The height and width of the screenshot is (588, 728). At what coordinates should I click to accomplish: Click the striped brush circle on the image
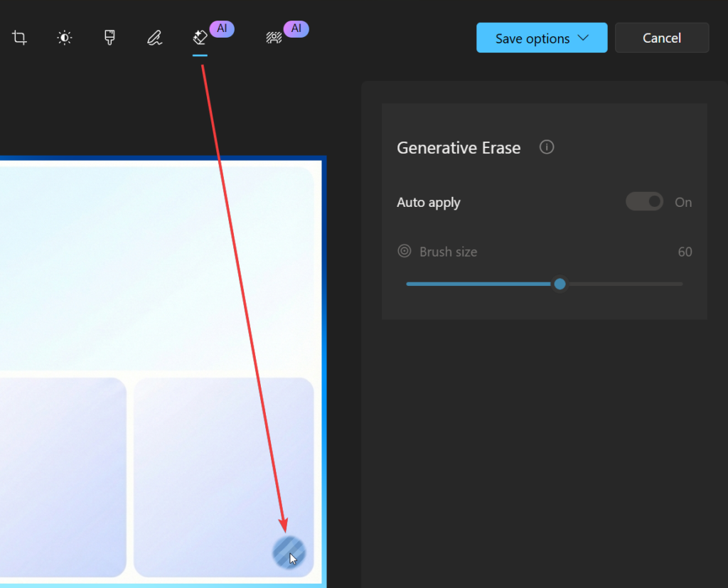pyautogui.click(x=289, y=552)
